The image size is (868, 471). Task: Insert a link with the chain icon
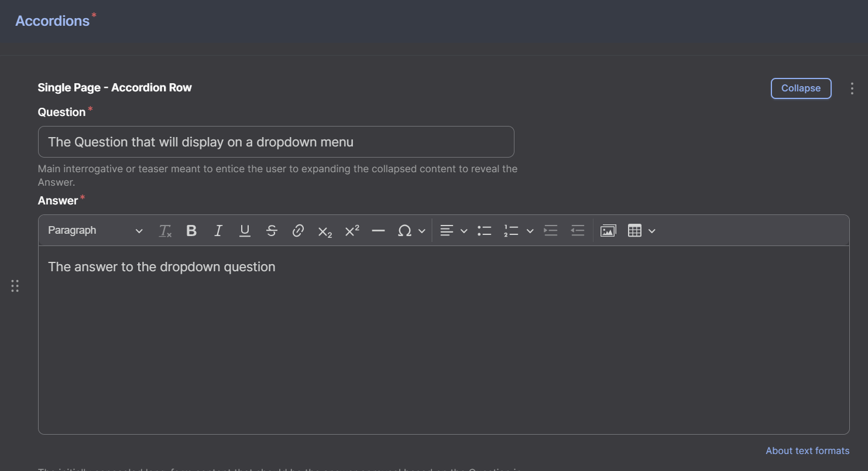(299, 231)
